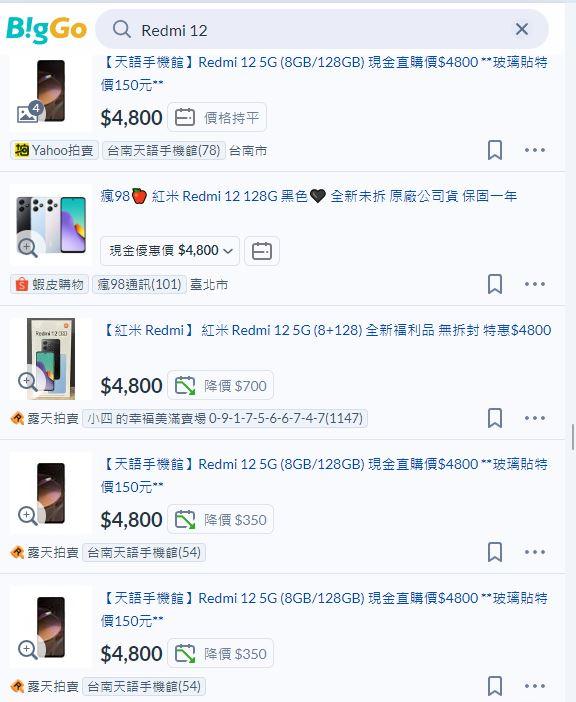Bookmark the Yahoo拍賣 Redmi 12 listing
The width and height of the screenshot is (576, 702).
tap(495, 150)
